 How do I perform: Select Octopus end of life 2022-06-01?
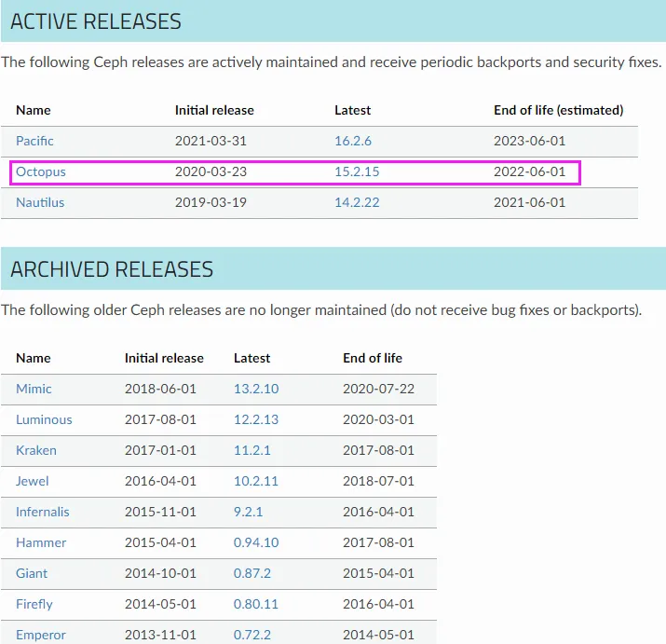529,171
